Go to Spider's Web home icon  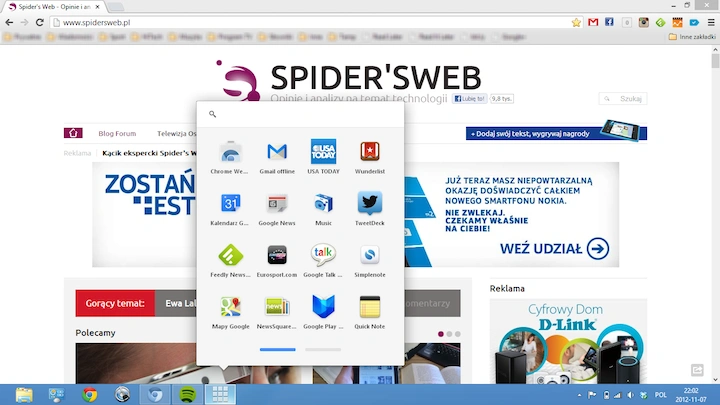coord(73,133)
